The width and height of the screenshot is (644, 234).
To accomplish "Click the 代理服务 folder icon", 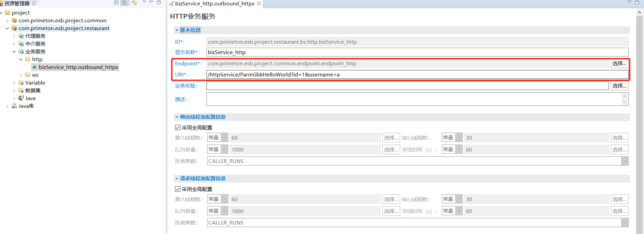I will (x=21, y=36).
